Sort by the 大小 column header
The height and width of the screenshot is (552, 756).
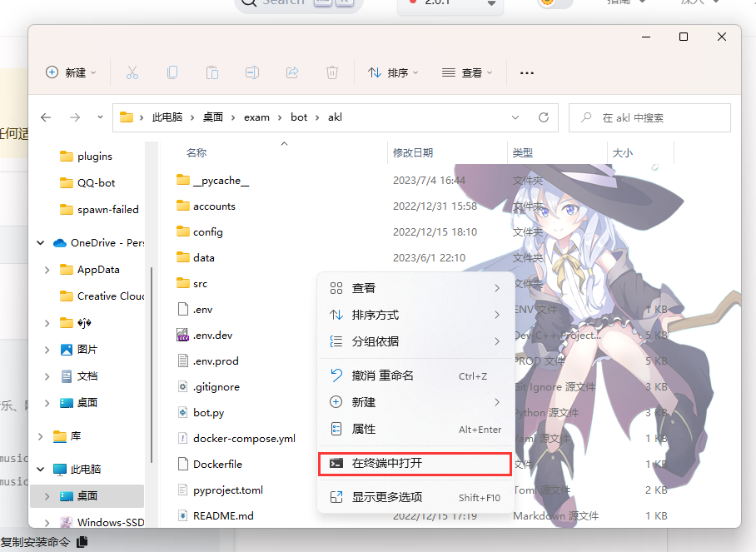tap(623, 153)
